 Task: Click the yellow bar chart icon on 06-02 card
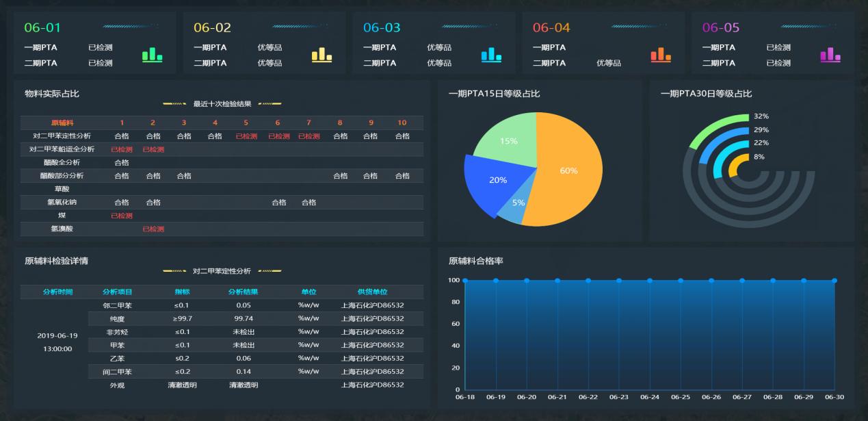coord(321,55)
